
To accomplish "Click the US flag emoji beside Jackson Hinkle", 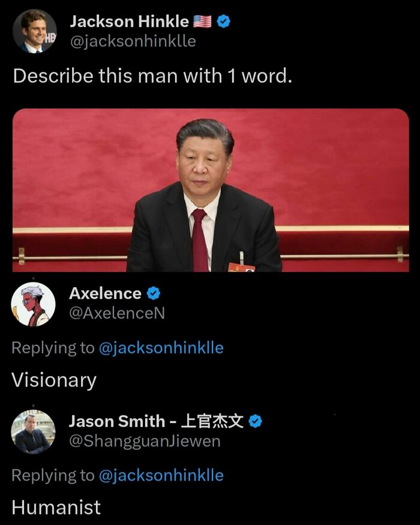I will 202,22.
